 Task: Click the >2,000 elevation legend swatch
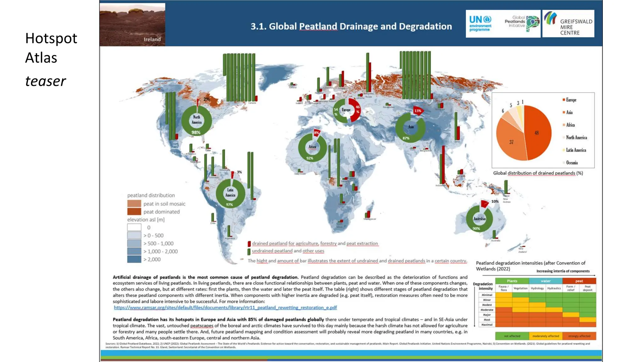134,259
